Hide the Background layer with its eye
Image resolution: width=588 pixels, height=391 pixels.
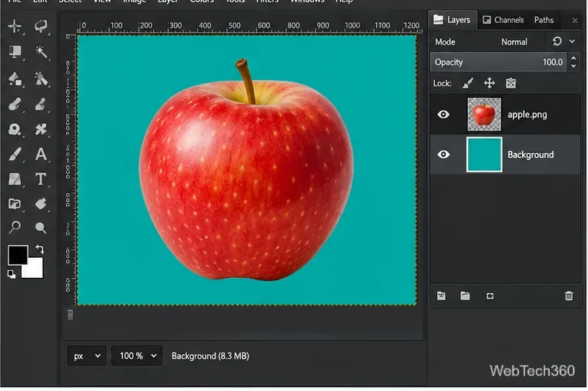(443, 155)
